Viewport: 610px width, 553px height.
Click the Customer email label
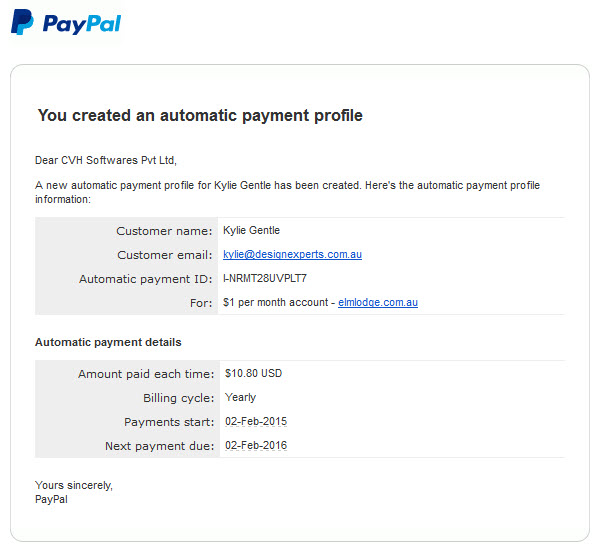coord(165,255)
